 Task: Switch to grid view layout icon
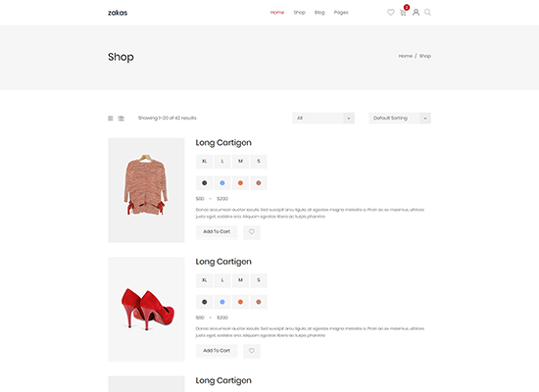(x=111, y=119)
